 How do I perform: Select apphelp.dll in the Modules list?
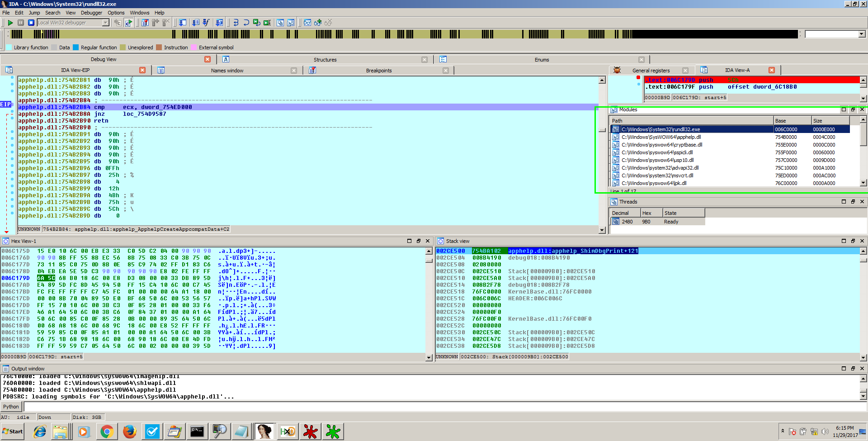(661, 137)
